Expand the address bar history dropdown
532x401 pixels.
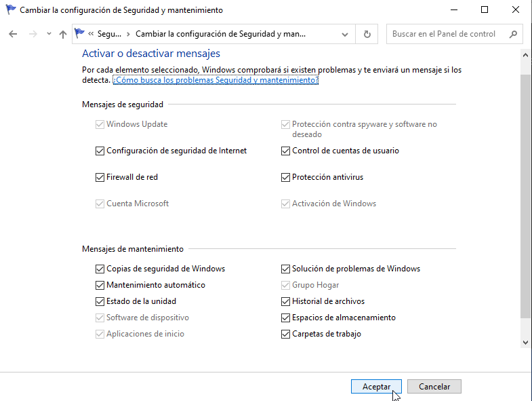click(345, 35)
